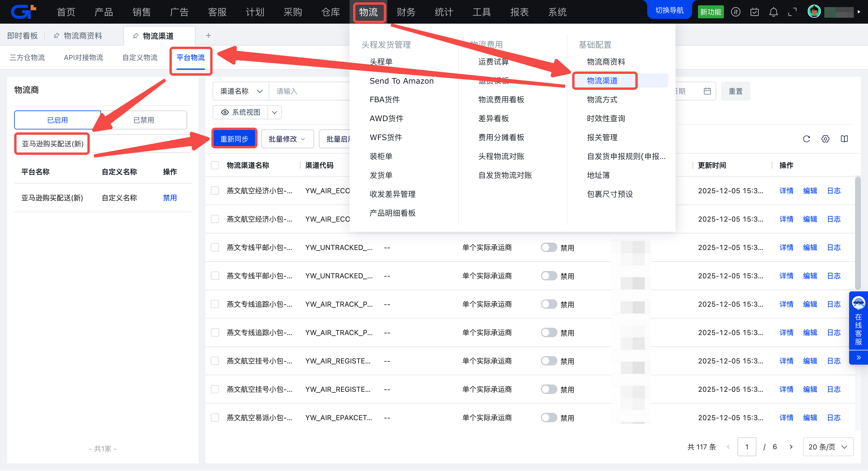Check the first 燕文专线平邮小包 row checkbox
The image size is (868, 471).
pos(215,248)
